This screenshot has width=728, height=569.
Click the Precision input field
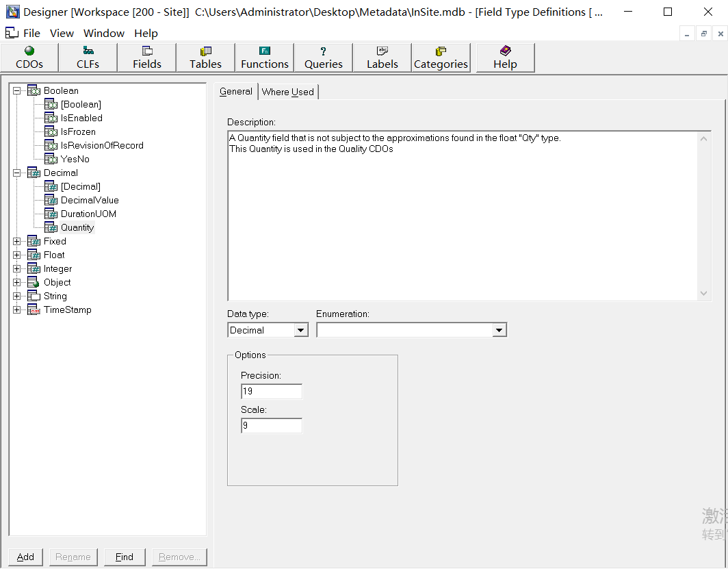(x=272, y=391)
